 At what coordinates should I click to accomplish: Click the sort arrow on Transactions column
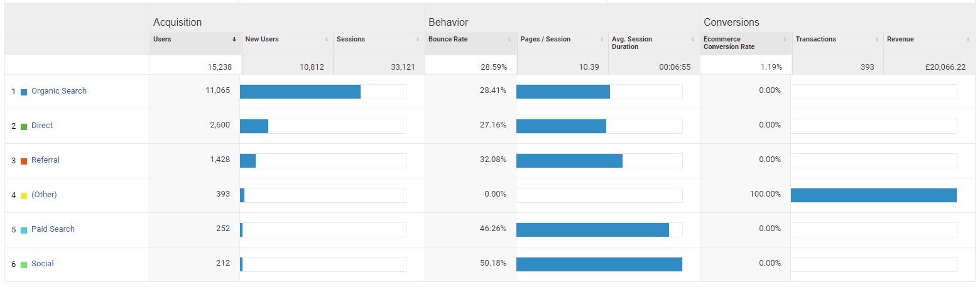(876, 40)
